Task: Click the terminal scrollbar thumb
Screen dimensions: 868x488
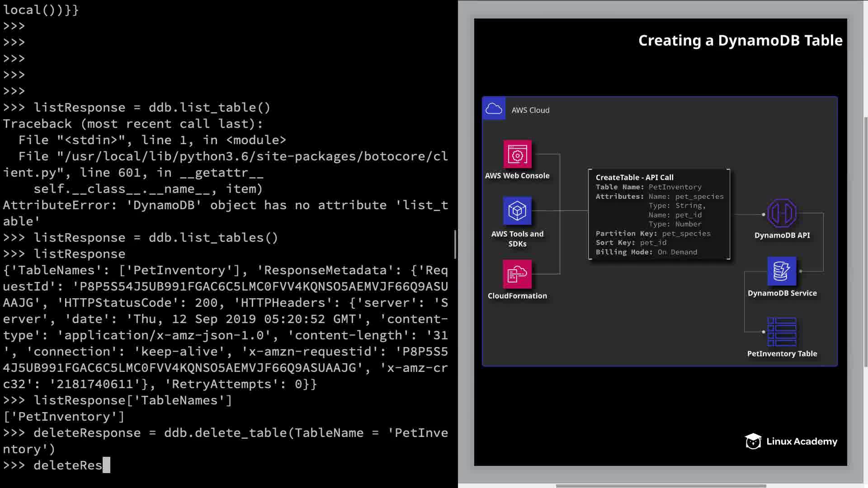Action: pos(455,244)
